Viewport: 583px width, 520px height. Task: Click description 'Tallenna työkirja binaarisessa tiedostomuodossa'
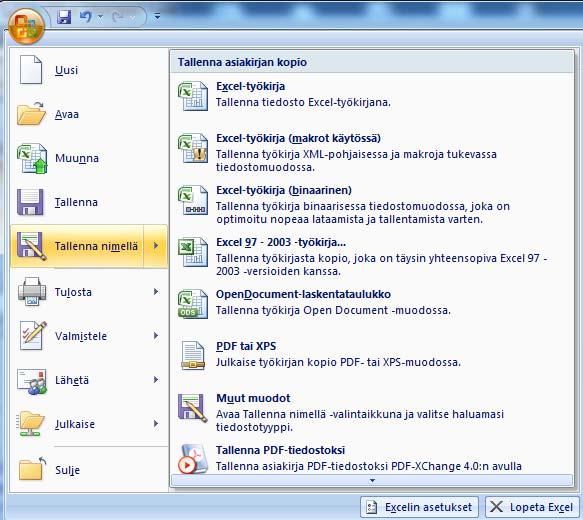[x=363, y=213]
